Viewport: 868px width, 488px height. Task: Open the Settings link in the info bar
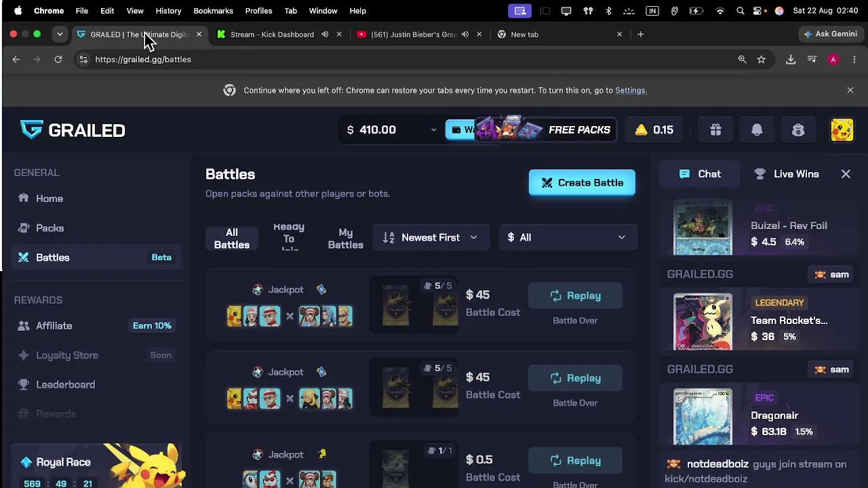(x=630, y=90)
